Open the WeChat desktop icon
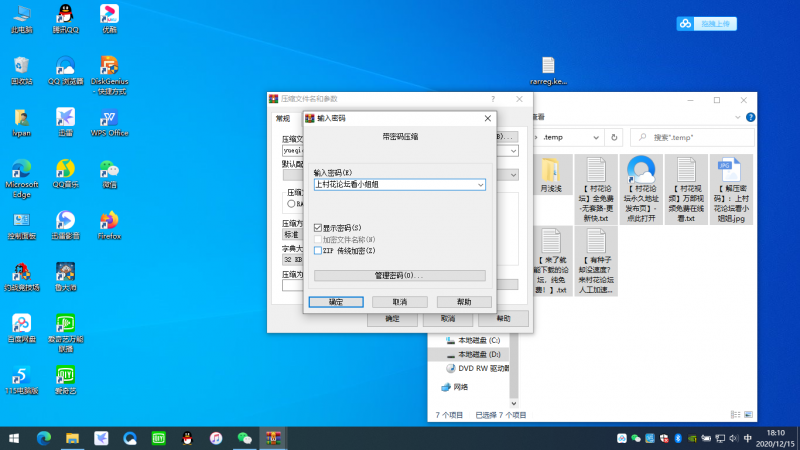 pyautogui.click(x=109, y=174)
